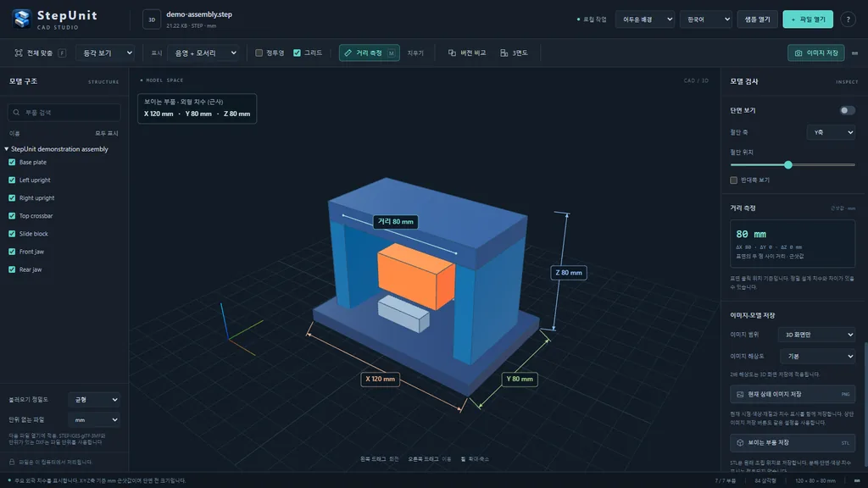
Task: Open the 버전 비교 comparison tool
Action: 467,53
